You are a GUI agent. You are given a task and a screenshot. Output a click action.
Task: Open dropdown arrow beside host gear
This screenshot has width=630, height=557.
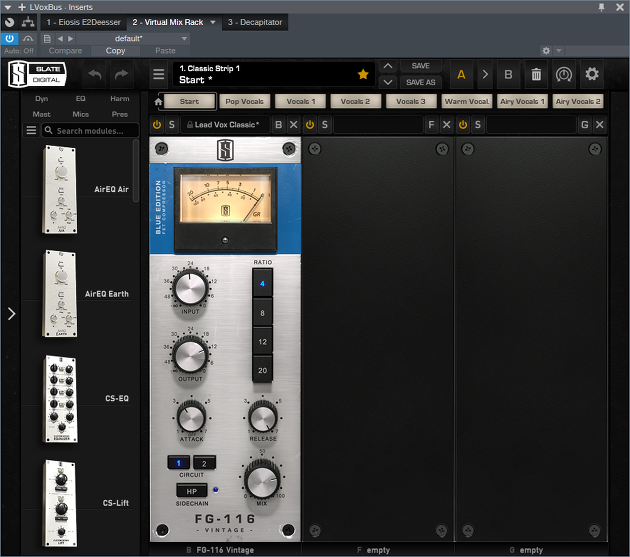point(558,51)
